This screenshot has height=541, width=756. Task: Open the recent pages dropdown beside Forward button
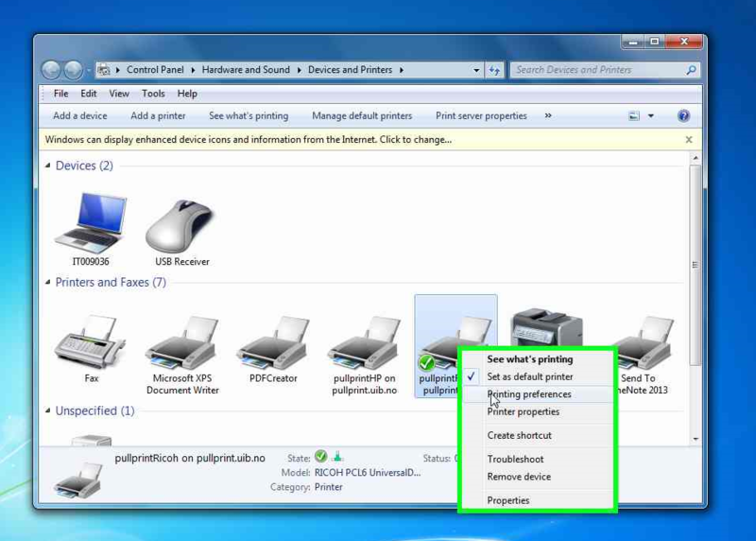(89, 70)
